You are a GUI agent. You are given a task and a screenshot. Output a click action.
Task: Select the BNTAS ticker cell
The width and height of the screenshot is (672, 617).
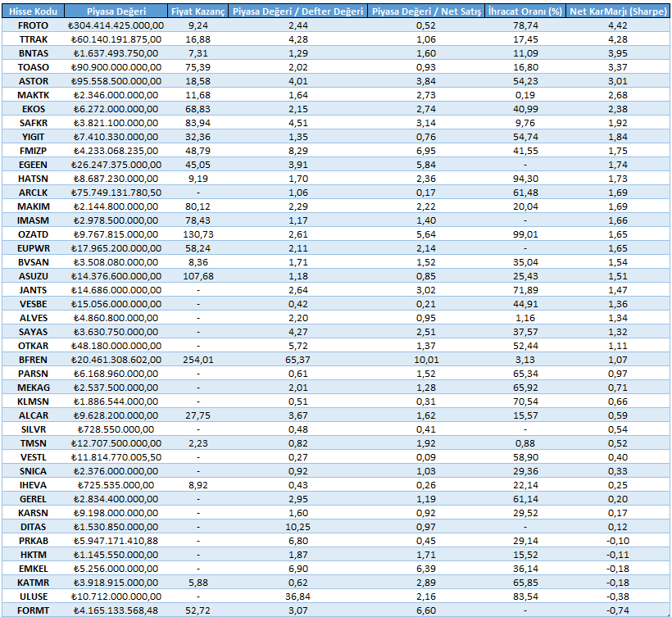(x=33, y=53)
